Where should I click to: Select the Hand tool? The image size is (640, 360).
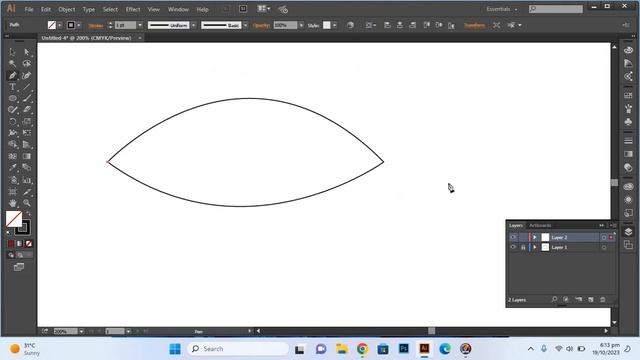click(x=12, y=203)
